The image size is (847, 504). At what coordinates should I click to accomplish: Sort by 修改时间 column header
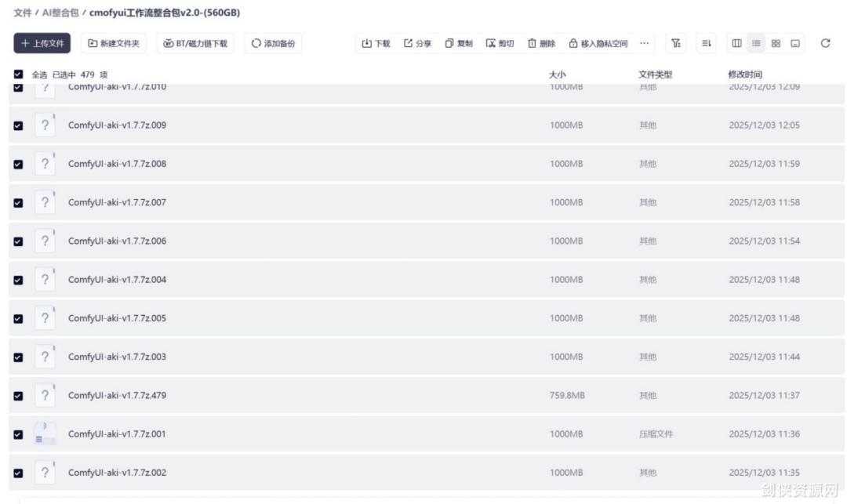(744, 74)
